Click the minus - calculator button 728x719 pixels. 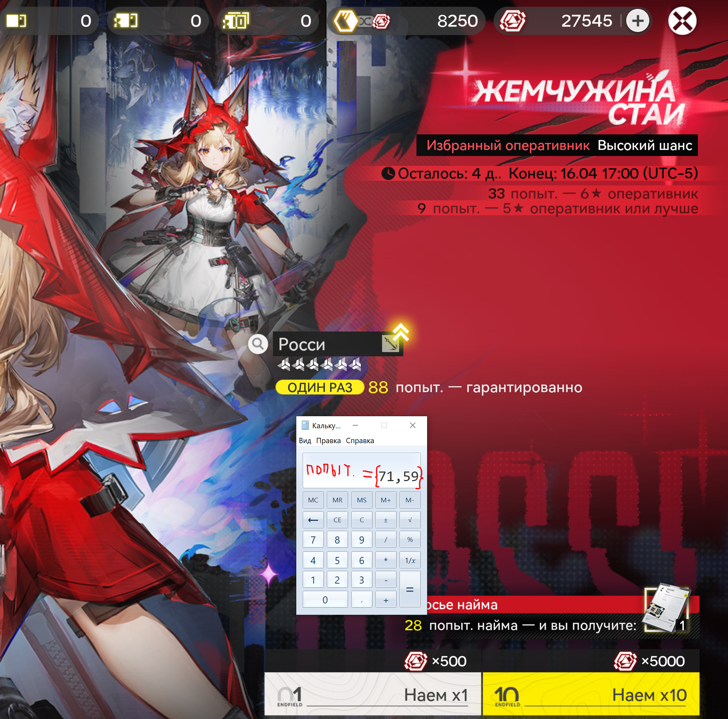pos(386,580)
